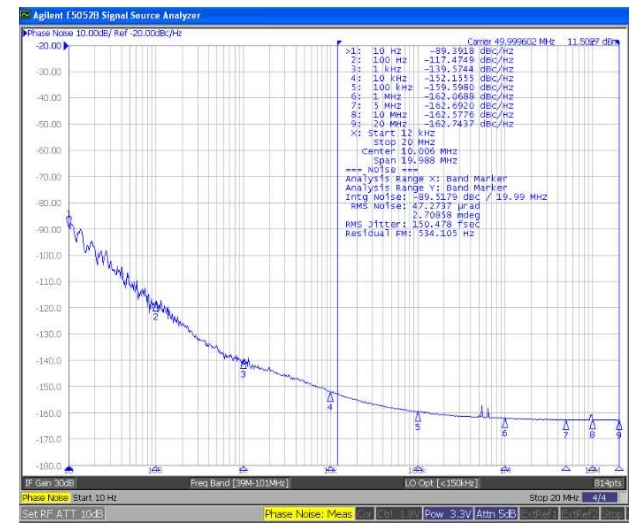Click the Pow 3.3V status indicator
Image resolution: width=638 pixels, height=527 pixels.
(x=448, y=514)
